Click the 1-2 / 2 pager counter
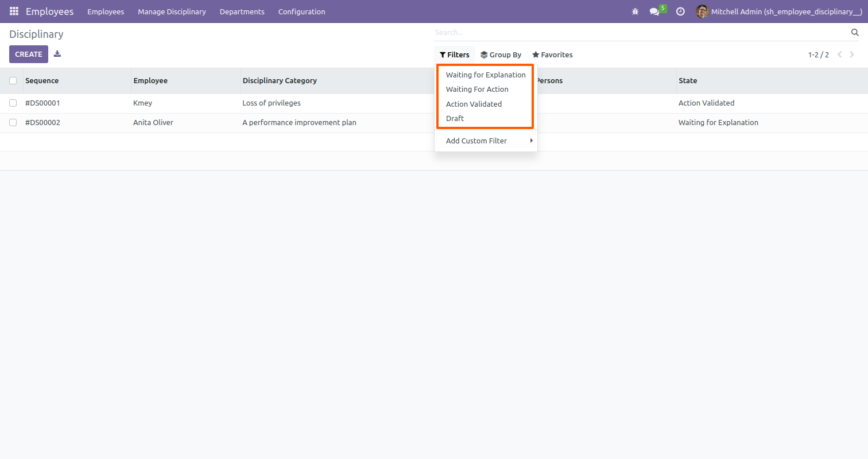The image size is (868, 459). click(818, 55)
